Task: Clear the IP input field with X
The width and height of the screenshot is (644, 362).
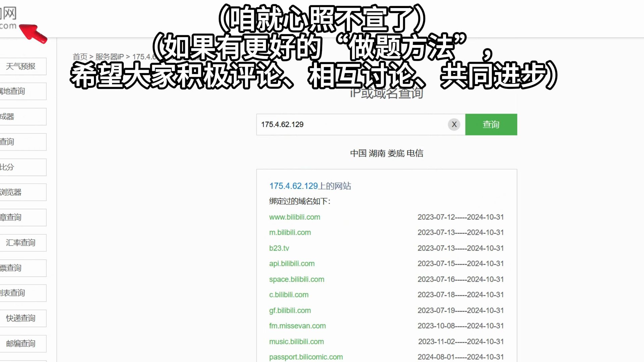Action: pyautogui.click(x=454, y=124)
